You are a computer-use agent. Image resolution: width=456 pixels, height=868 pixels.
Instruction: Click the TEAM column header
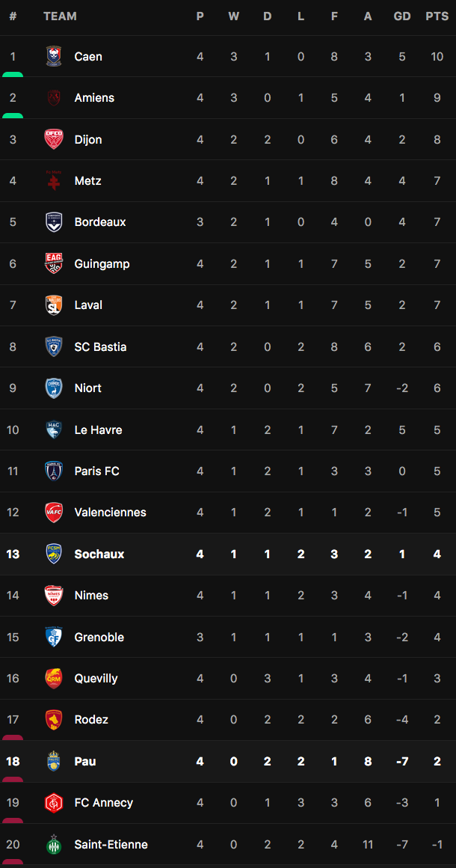click(x=60, y=16)
